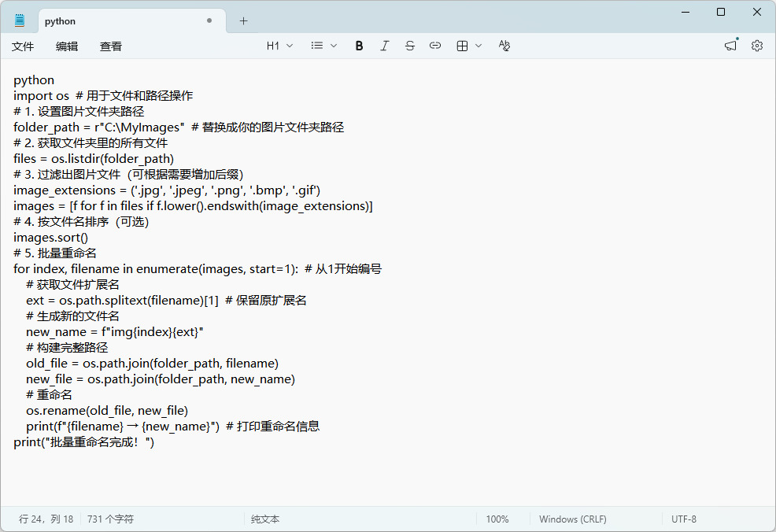
Task: Click the Notepad app icon in title bar
Action: 20,20
